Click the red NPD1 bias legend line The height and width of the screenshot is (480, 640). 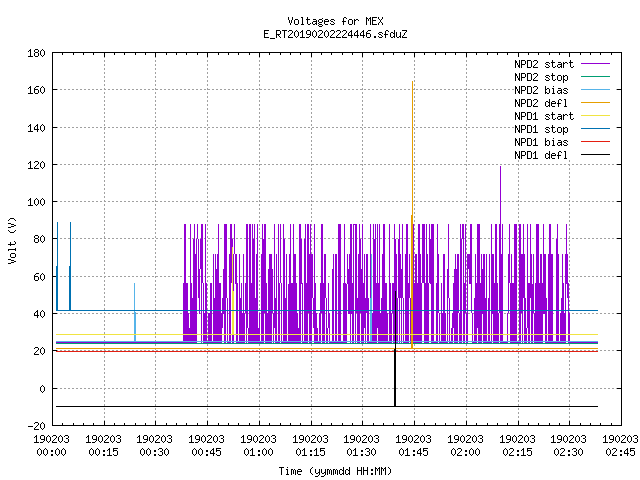coord(595,142)
